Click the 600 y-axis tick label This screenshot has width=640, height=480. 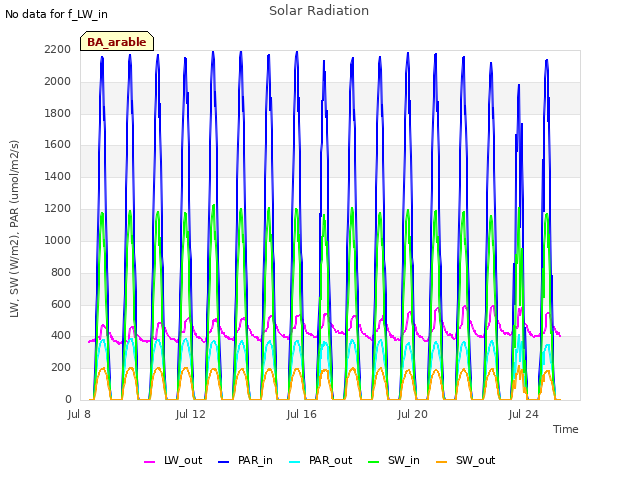coord(61,304)
